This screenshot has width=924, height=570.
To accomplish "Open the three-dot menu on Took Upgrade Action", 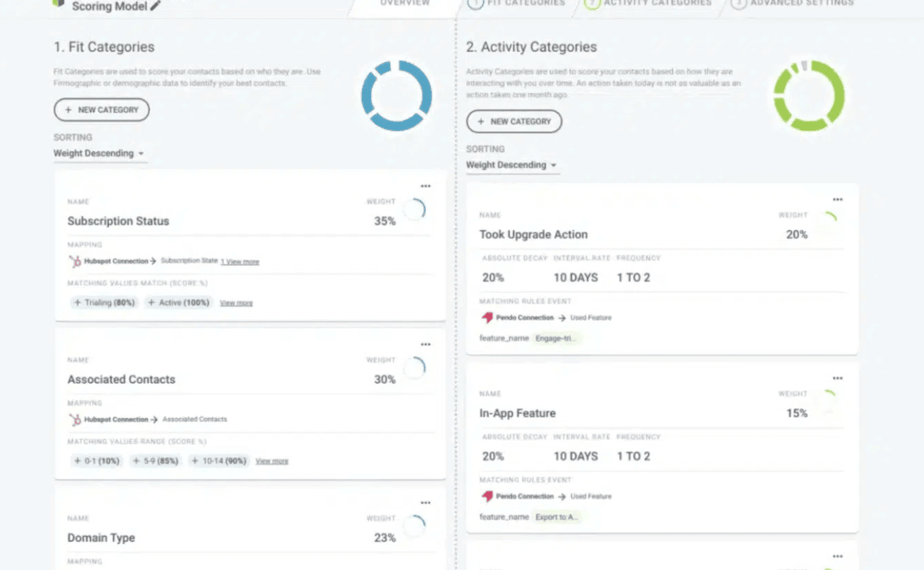I will click(x=838, y=199).
